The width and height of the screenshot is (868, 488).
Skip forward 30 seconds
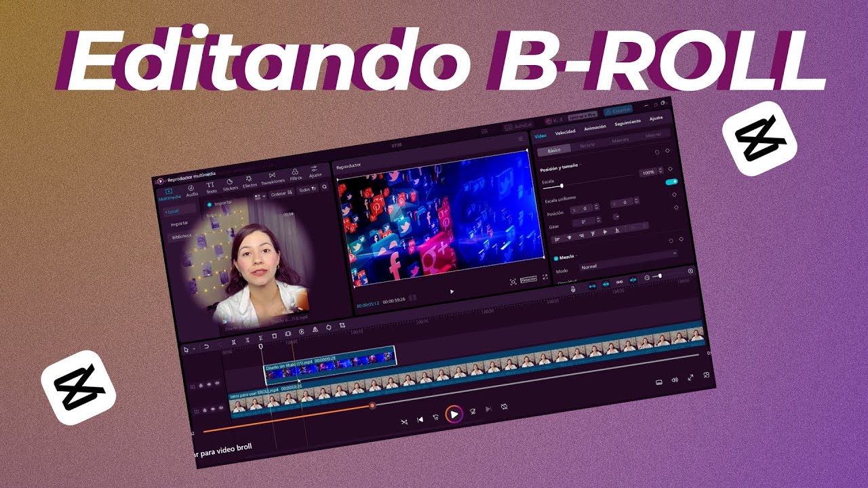coord(472,411)
